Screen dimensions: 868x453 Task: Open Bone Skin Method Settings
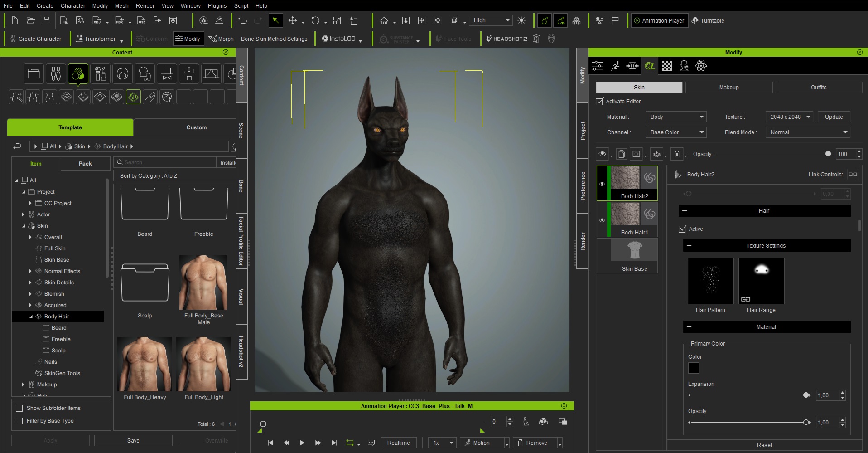point(274,39)
